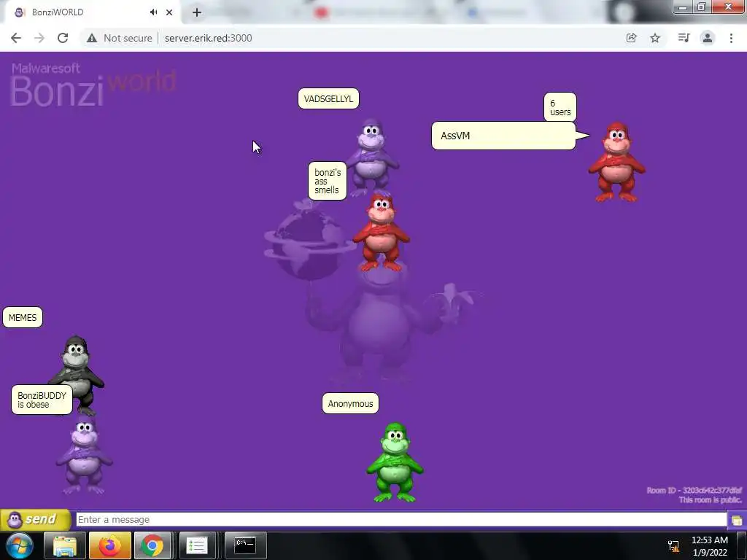Open the Chrome profile avatar
Screen dimensions: 747x560
click(x=708, y=38)
